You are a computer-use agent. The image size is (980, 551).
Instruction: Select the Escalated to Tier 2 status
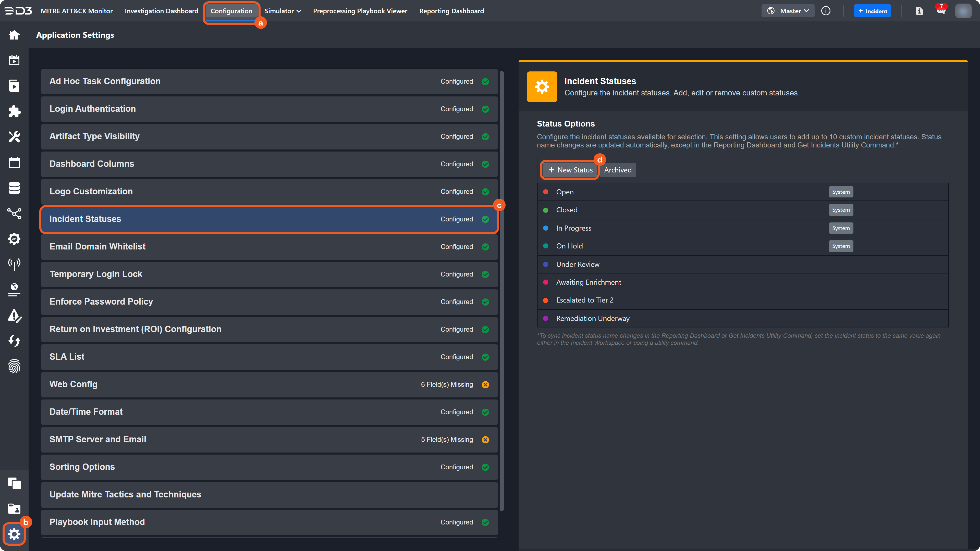point(585,300)
